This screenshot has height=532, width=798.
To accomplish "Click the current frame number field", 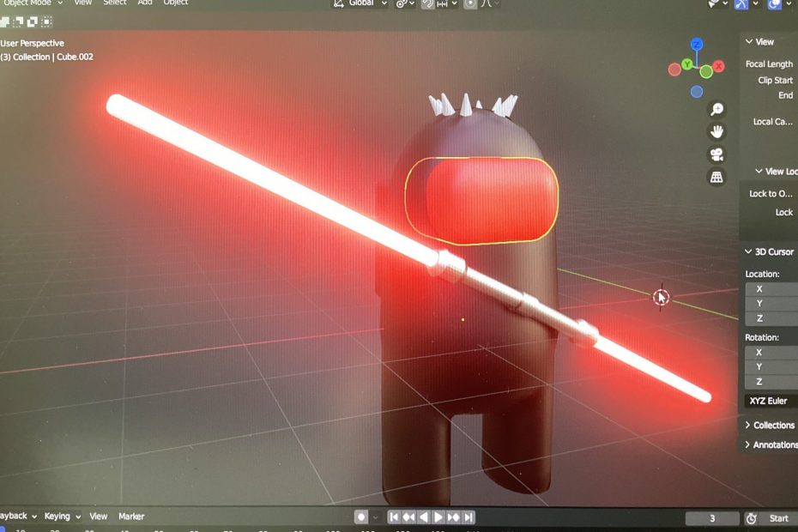I will [x=712, y=518].
